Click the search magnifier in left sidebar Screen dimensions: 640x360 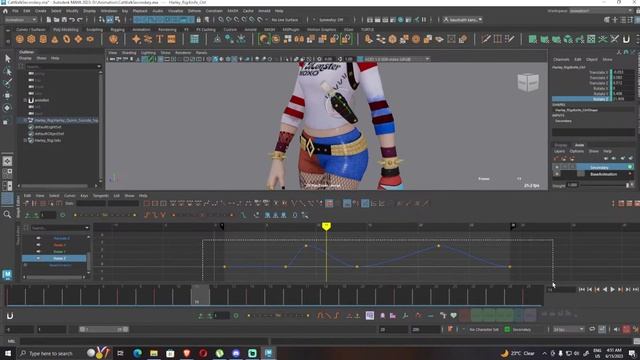pyautogui.click(x=7, y=214)
